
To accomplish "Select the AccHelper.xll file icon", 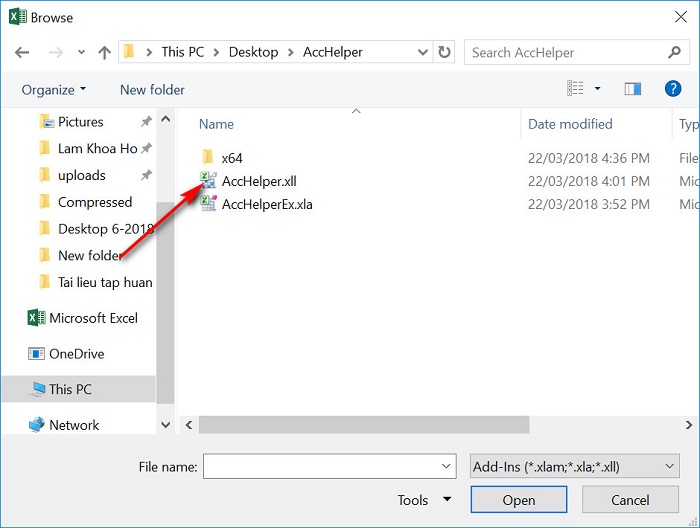I will 208,181.
